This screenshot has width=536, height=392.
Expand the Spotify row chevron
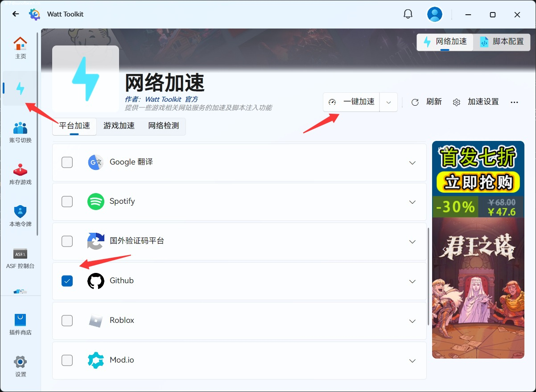(x=412, y=202)
